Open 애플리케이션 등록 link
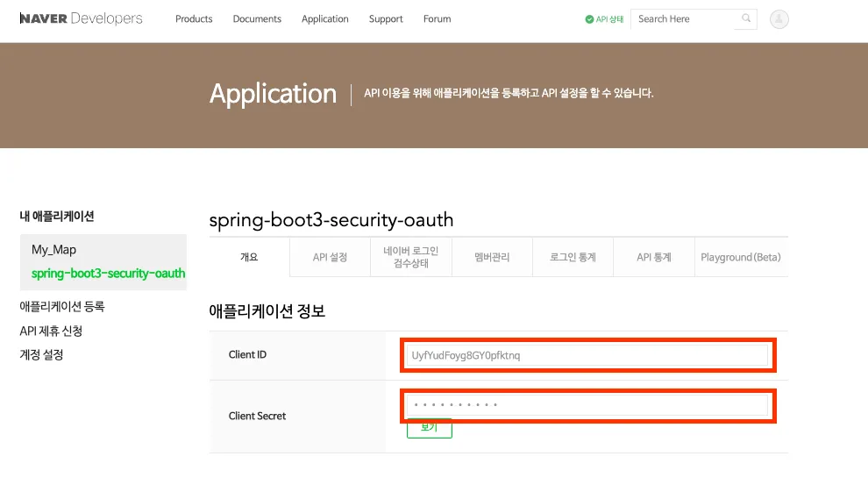The height and width of the screenshot is (499, 868). (62, 306)
